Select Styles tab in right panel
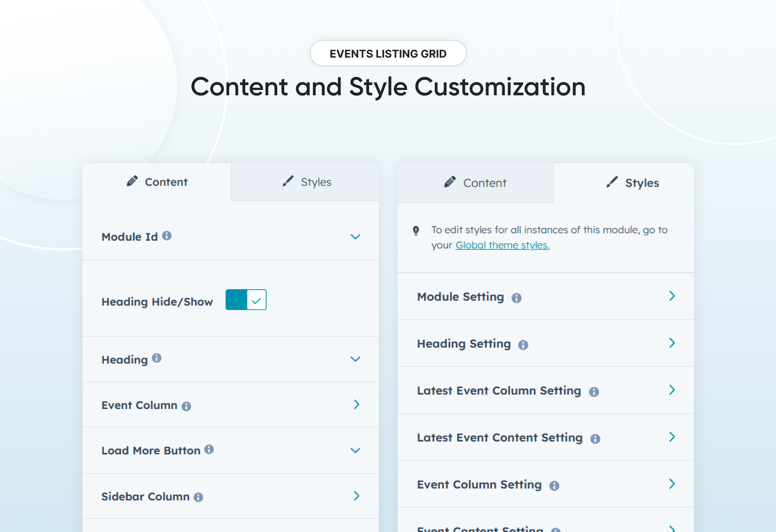Screen dimensions: 776x532 pyautogui.click(x=624, y=183)
